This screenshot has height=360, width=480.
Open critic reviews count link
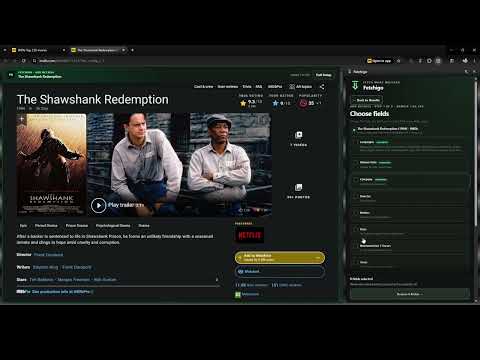coord(287,285)
